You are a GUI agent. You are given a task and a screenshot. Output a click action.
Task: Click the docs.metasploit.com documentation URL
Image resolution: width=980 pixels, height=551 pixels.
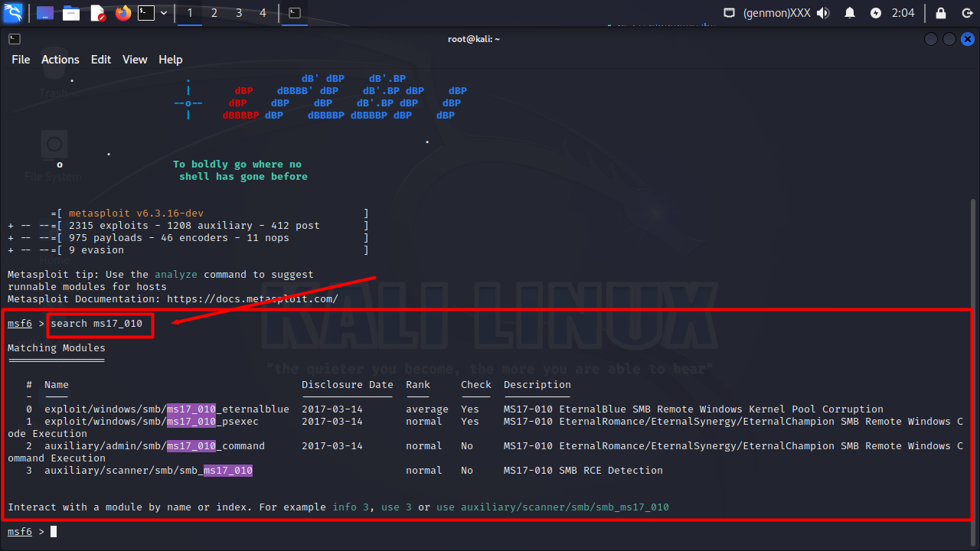253,299
